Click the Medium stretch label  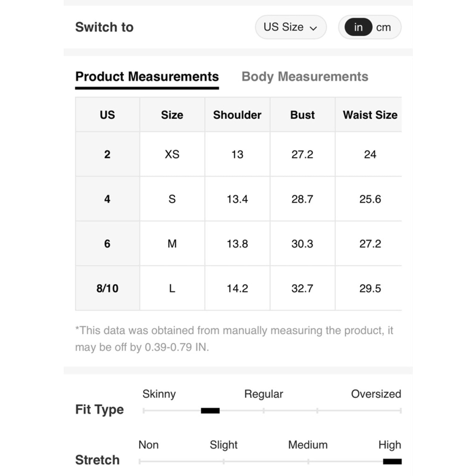coord(308,445)
